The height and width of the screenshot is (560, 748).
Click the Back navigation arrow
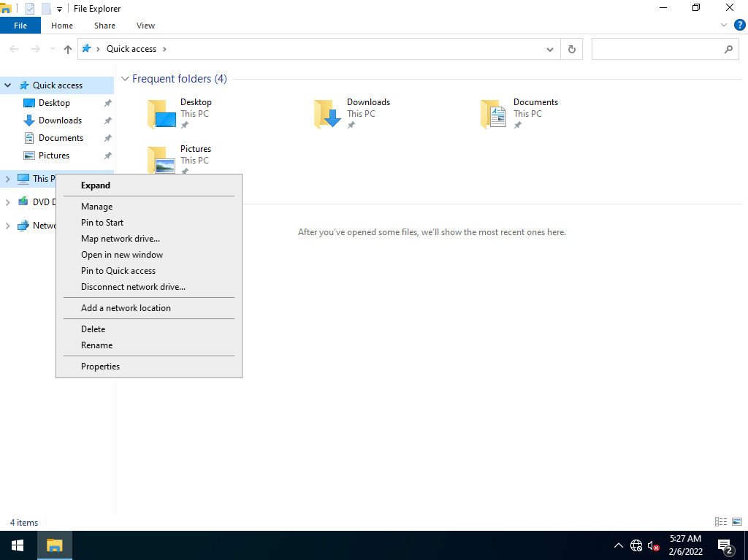click(15, 49)
